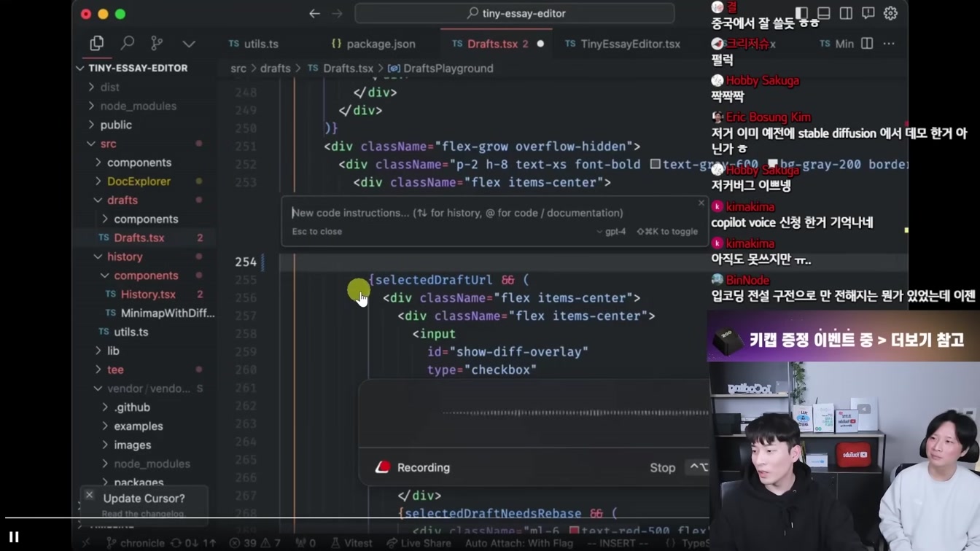
Task: Click the Vitest status bar item
Action: pos(351,543)
